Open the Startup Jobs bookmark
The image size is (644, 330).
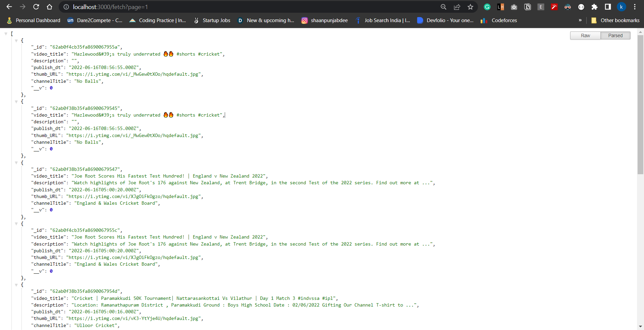212,20
